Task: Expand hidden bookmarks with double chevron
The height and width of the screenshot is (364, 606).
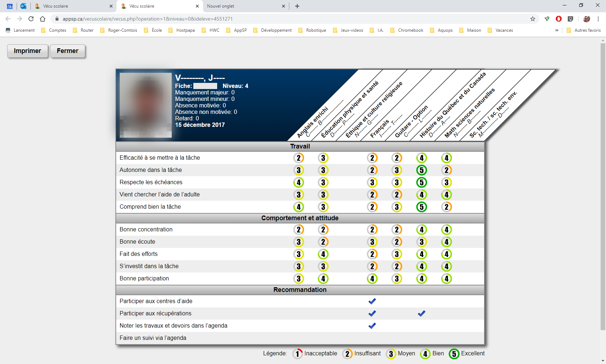Action: pyautogui.click(x=557, y=30)
